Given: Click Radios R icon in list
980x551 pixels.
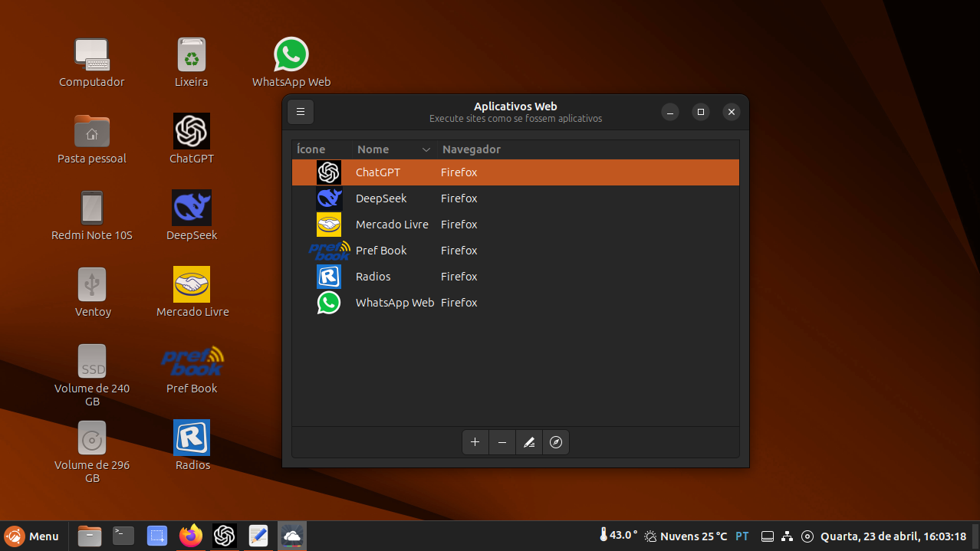Looking at the screenshot, I should pyautogui.click(x=329, y=277).
